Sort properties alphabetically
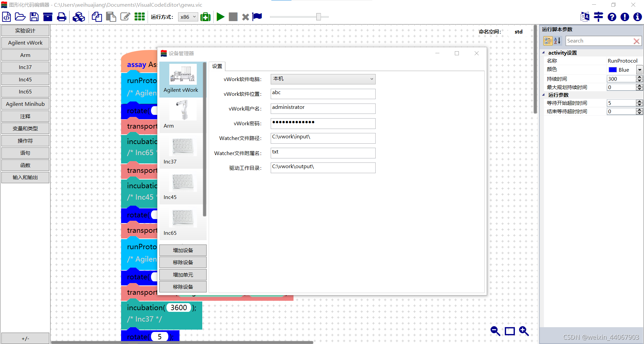The image size is (644, 344). pos(557,41)
